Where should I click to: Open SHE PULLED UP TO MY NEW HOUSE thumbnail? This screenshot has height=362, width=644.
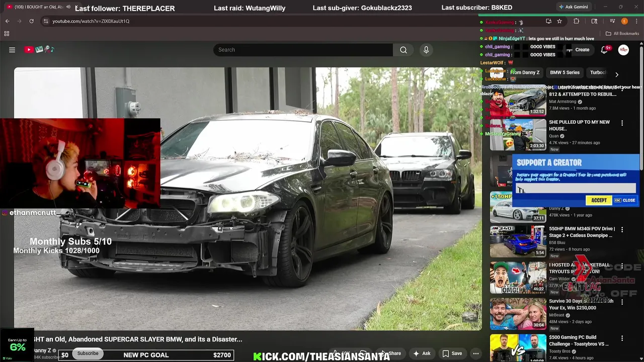518,135
